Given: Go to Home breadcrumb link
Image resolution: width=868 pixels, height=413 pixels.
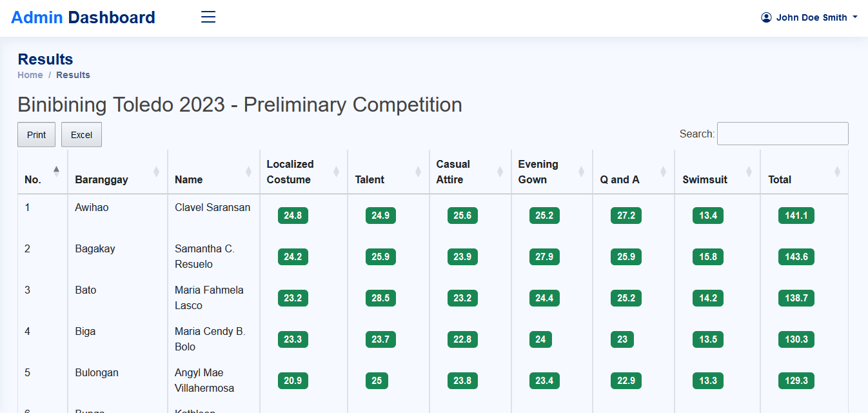Looking at the screenshot, I should 30,75.
